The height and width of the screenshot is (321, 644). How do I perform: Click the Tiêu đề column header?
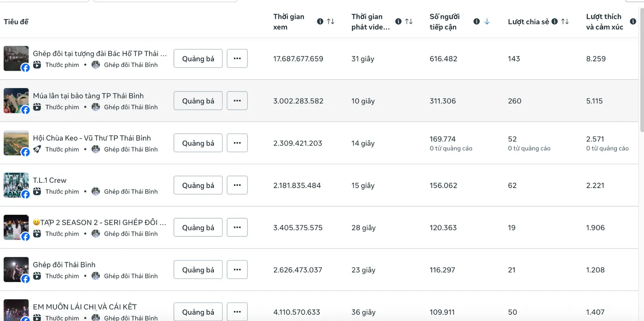(16, 22)
